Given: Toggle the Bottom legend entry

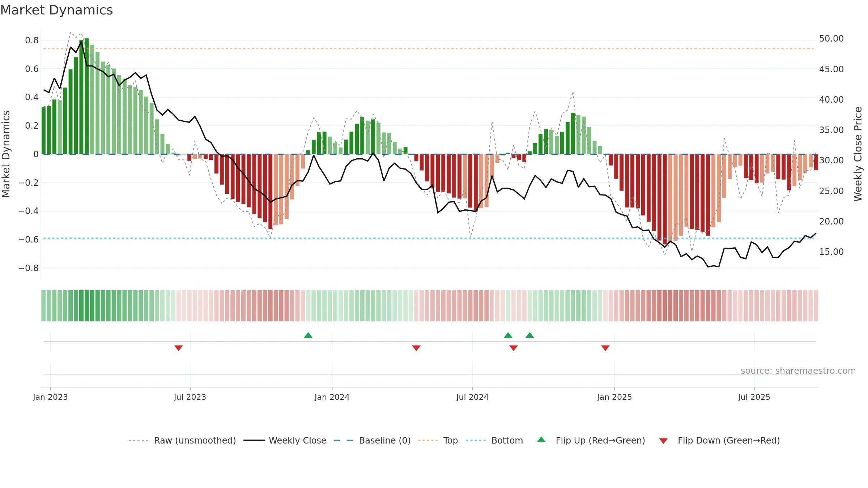Looking at the screenshot, I should tap(494, 440).
